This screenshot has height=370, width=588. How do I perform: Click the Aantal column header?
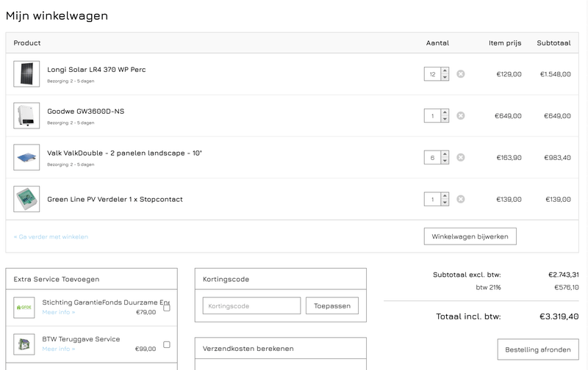[x=437, y=43]
